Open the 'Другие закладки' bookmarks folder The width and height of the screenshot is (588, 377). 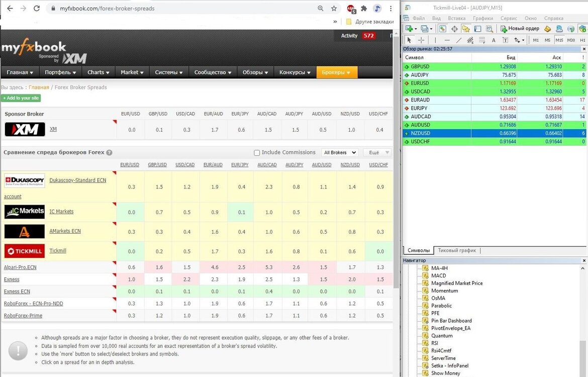tap(370, 22)
